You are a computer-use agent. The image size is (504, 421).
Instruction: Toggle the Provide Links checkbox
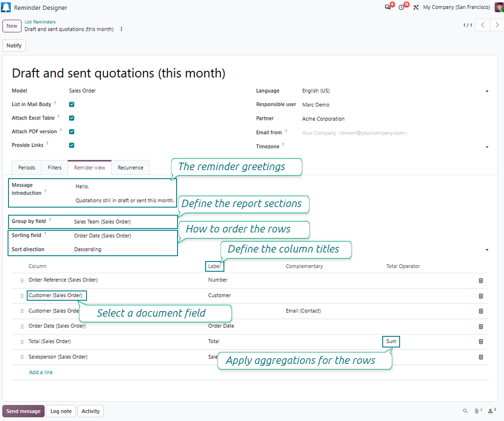72,145
